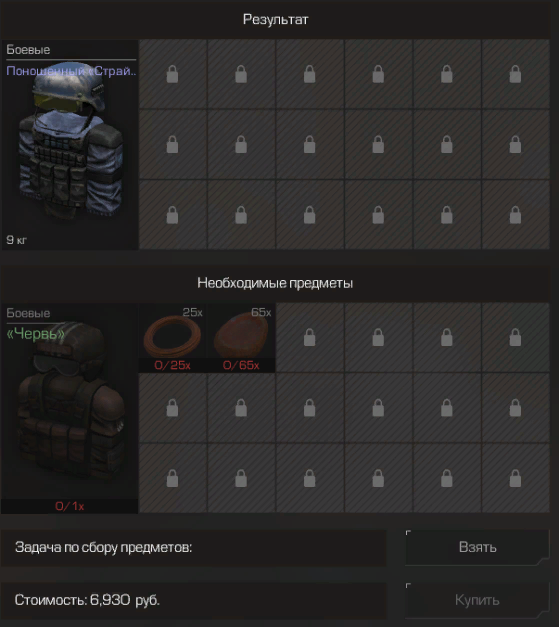The height and width of the screenshot is (627, 559).
Task: Click the locked slot right beside the result armor
Action: (x=173, y=74)
